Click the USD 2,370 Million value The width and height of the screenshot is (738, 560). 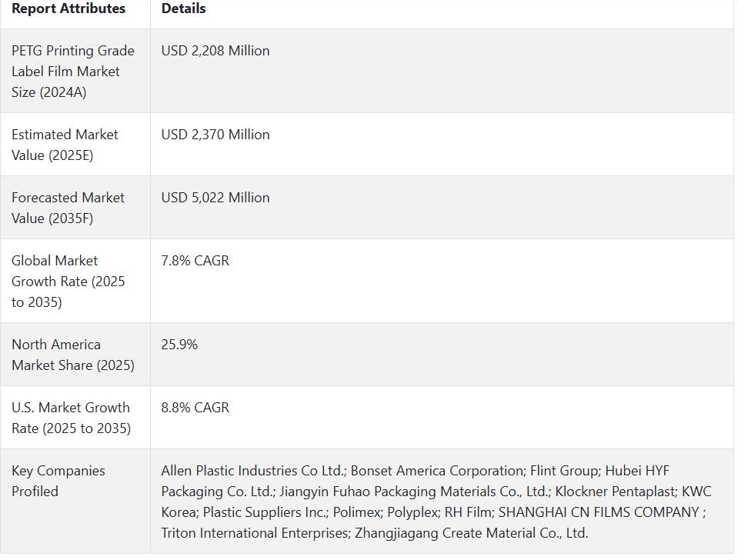(215, 135)
